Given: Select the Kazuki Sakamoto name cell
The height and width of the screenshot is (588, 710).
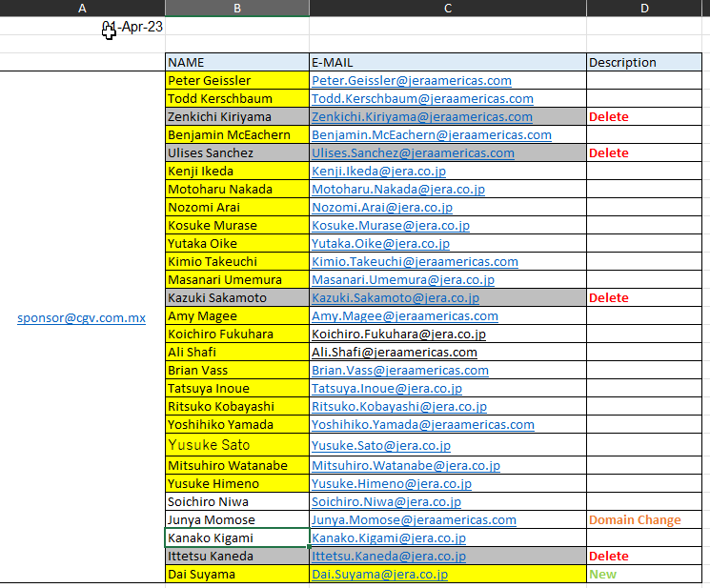Looking at the screenshot, I should point(237,297).
